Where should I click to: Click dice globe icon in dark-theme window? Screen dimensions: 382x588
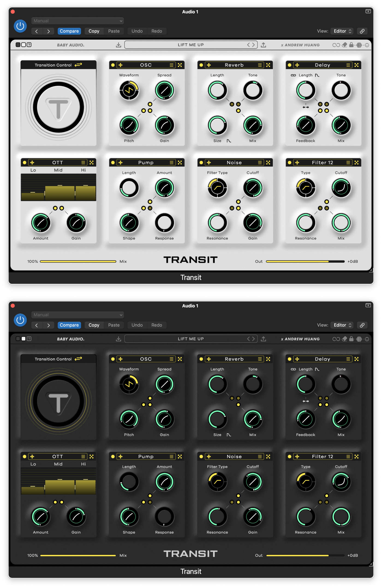pos(359,339)
